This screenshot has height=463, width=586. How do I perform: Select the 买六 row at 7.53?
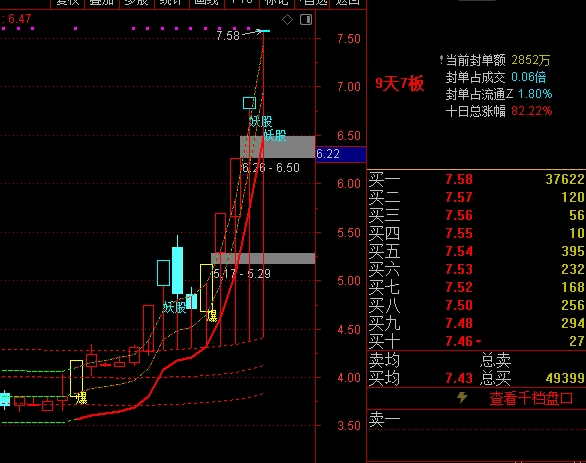point(476,269)
